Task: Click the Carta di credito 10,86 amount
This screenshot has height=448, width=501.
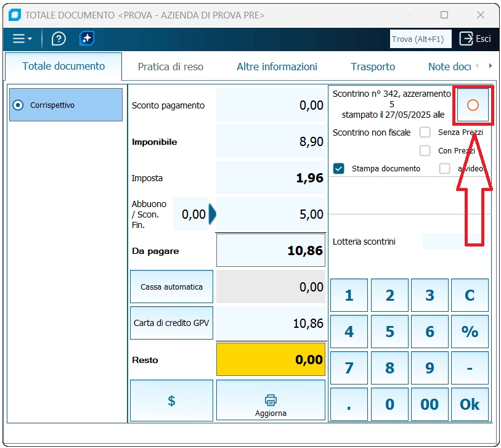Action: tap(271, 324)
